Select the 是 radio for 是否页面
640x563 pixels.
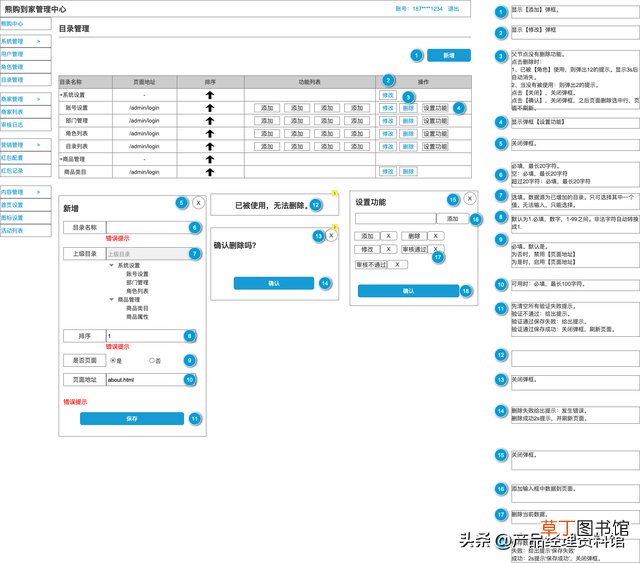(113, 360)
